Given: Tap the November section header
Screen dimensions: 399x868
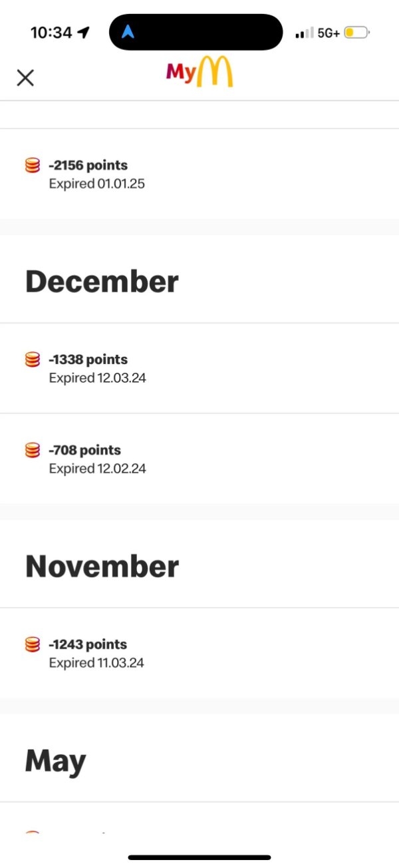Looking at the screenshot, I should (102, 566).
